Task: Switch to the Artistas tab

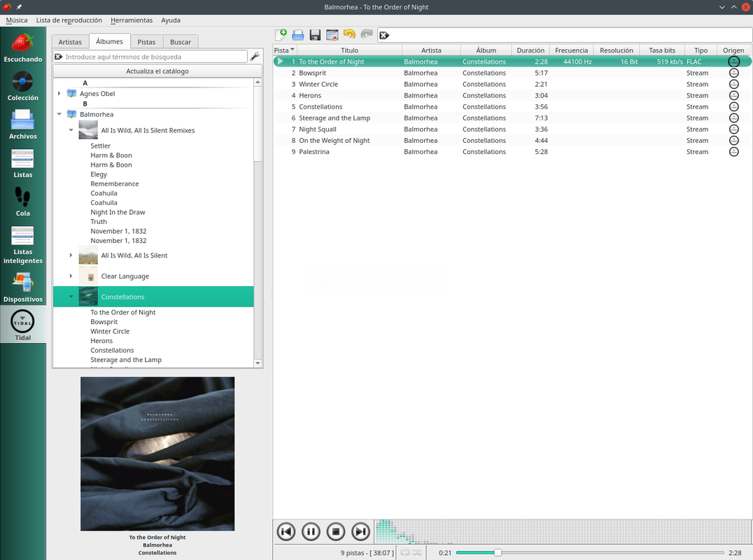Action: coord(70,42)
